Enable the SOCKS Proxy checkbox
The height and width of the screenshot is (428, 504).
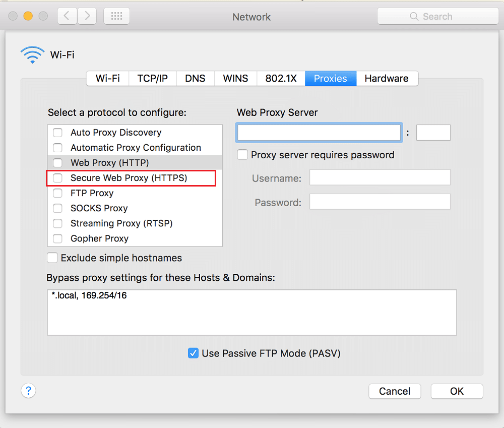click(57, 208)
